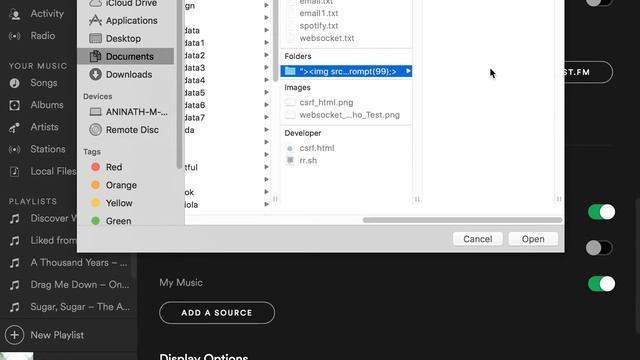Expand the data4 folder arrow
The height and width of the screenshot is (360, 640).
coord(266,80)
